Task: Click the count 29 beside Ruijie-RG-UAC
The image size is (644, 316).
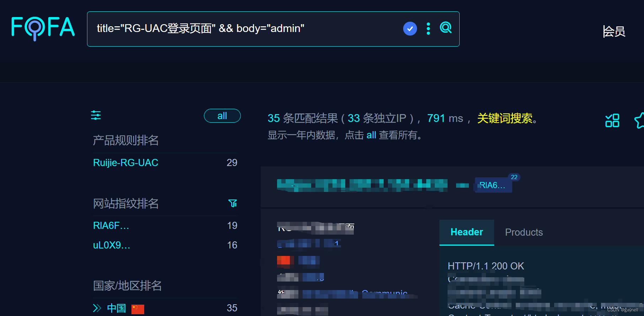Action: 232,162
